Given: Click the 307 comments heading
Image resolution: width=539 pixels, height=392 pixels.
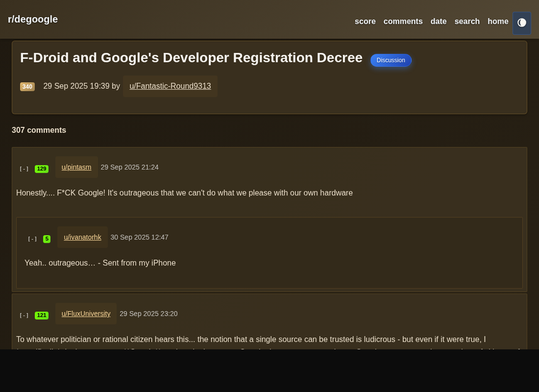Looking at the screenshot, I should (x=39, y=130).
